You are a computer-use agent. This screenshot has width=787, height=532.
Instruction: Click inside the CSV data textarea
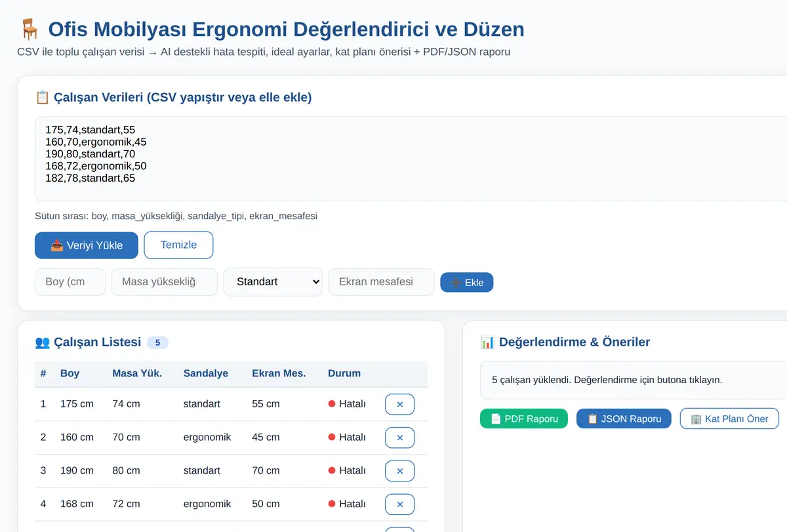coord(411,159)
